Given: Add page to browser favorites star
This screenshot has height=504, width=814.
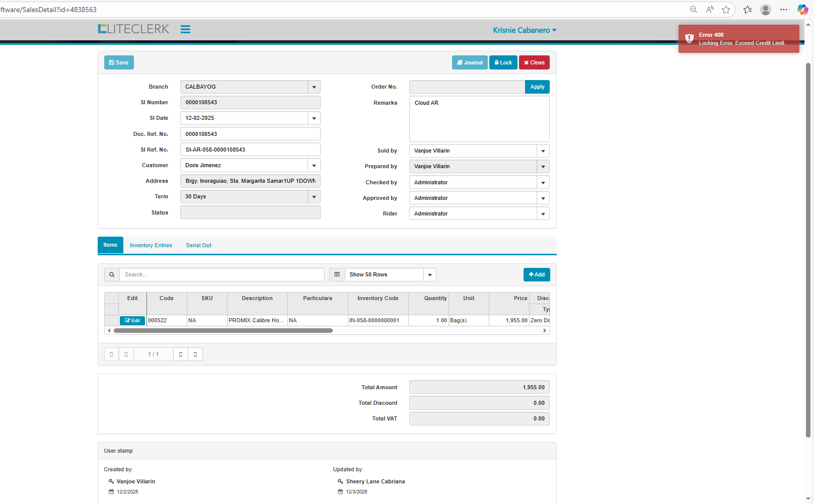Looking at the screenshot, I should click(x=725, y=10).
